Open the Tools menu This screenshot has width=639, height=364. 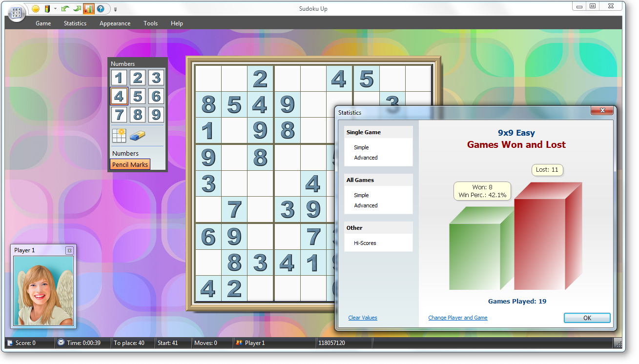point(150,23)
